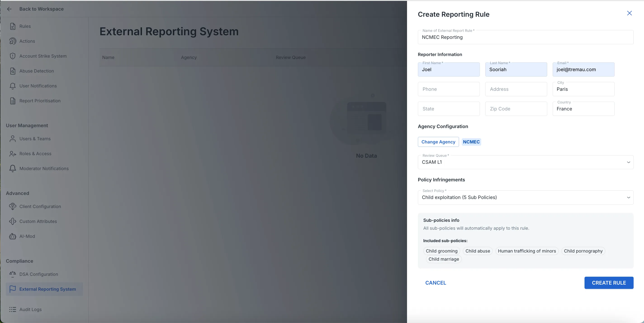Screen dimensions: 644x323
Task: Open Account Strike System shield icon
Action: [x=12, y=56]
